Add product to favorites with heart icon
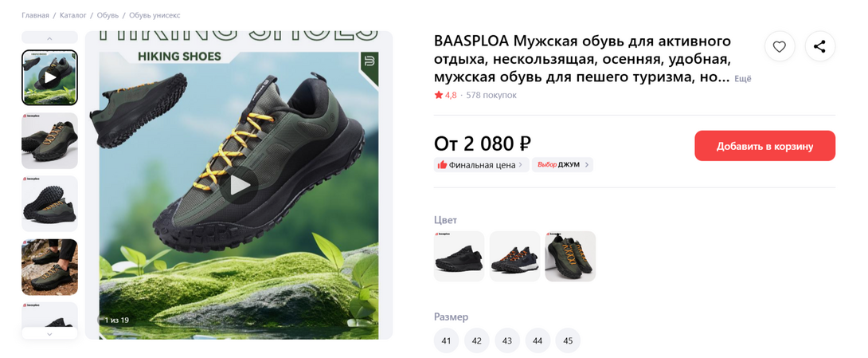Screen dimensions: 868x358 [780, 46]
